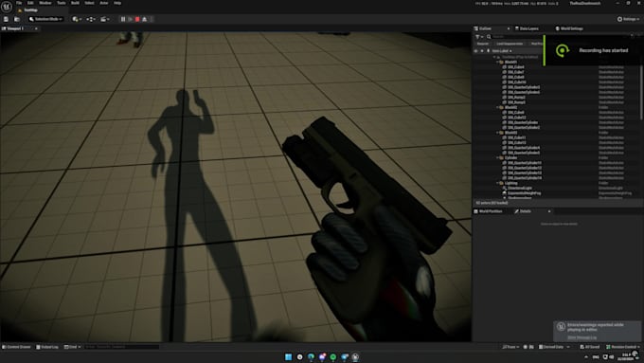644x363 pixels.
Task: Click the frame skip button
Action: (x=130, y=19)
